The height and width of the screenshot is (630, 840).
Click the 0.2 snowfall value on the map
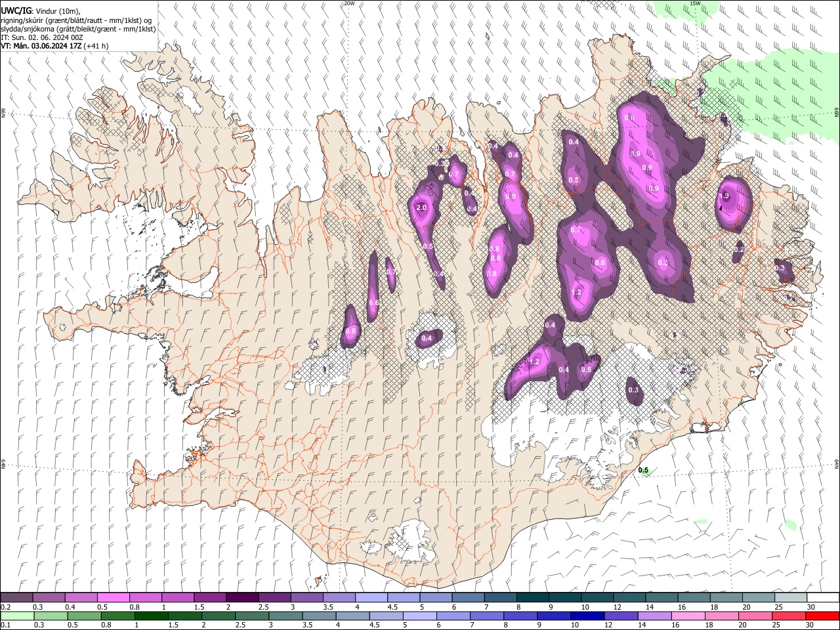739,250
